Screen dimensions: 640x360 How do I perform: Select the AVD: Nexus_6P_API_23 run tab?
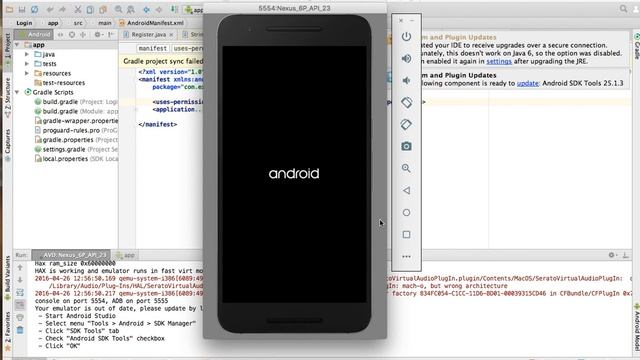pos(71,255)
